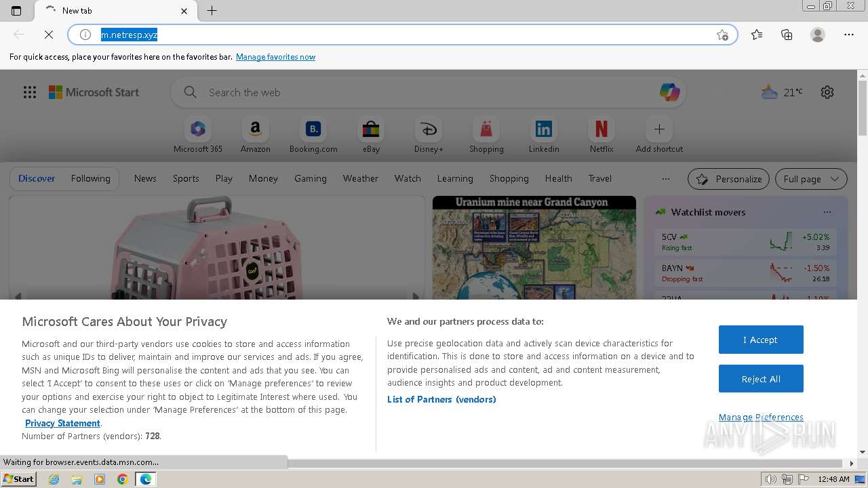Open the Gaming feed category
The image size is (868, 488).
(x=311, y=178)
